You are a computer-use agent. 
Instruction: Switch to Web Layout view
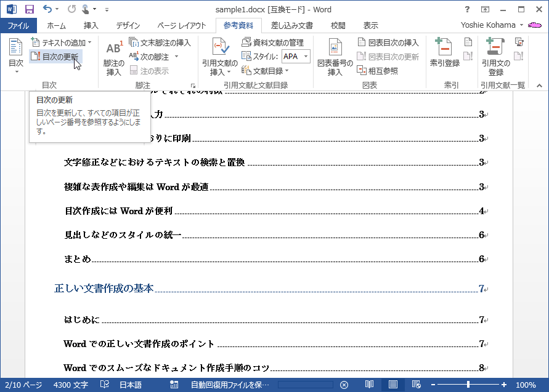(x=417, y=385)
